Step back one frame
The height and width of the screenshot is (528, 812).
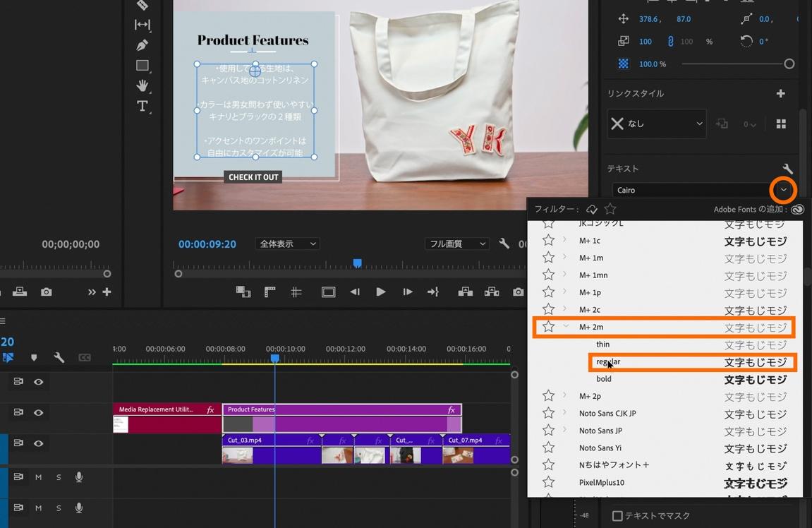(x=355, y=292)
